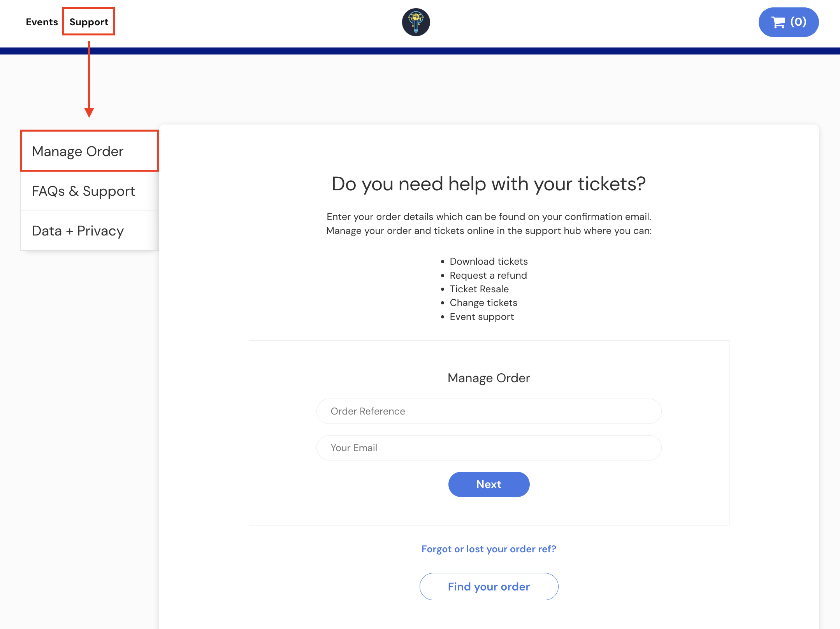Viewport: 840px width, 629px height.
Task: Click the Download tickets list item
Action: 489,261
